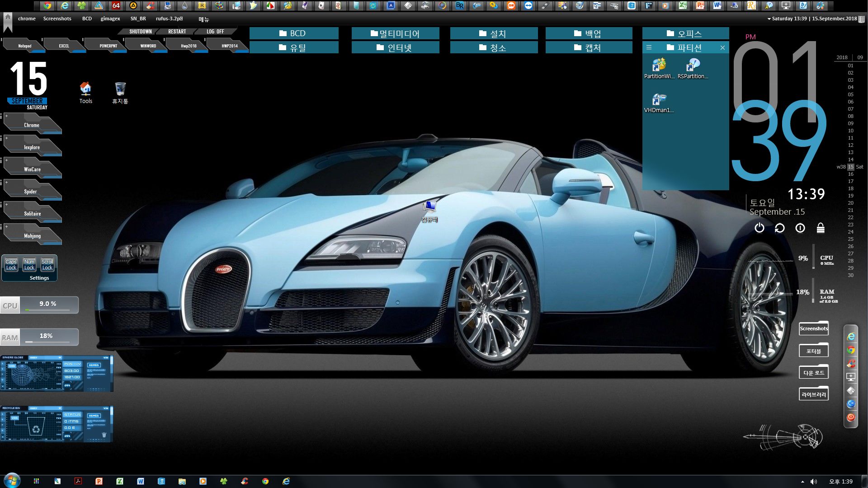Open the hamburger menu in 파티션 panel

pos(649,47)
